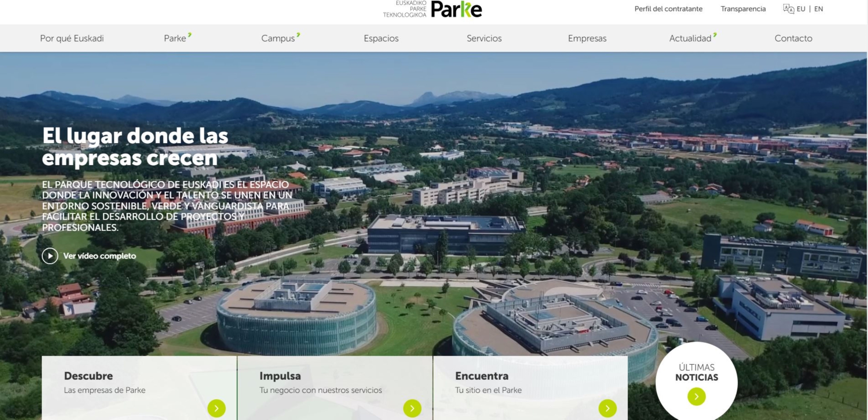Click the Parke logo at top
Image resolution: width=868 pixels, height=420 pixels.
tap(456, 9)
